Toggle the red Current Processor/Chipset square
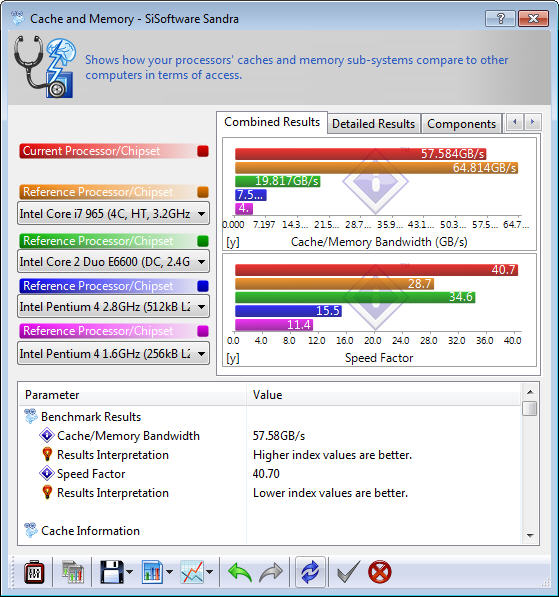 pos(203,151)
